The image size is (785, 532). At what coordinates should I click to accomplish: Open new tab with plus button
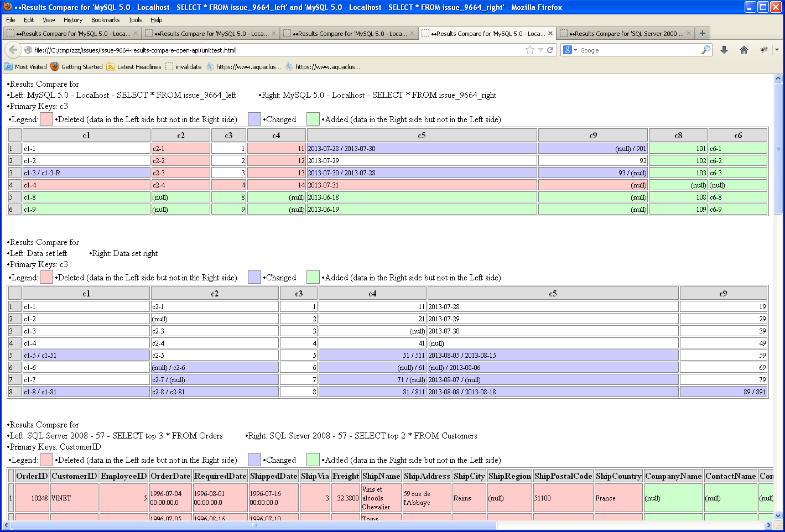click(703, 33)
